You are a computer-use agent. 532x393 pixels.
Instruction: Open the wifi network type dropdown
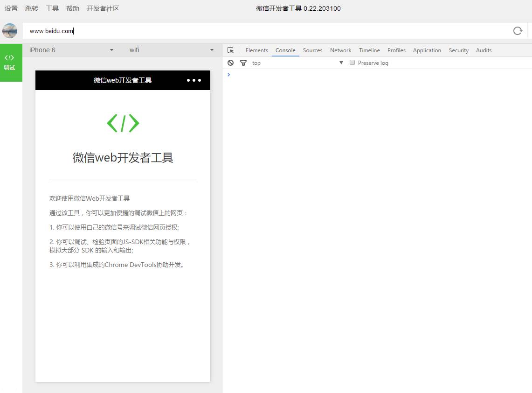coord(171,50)
